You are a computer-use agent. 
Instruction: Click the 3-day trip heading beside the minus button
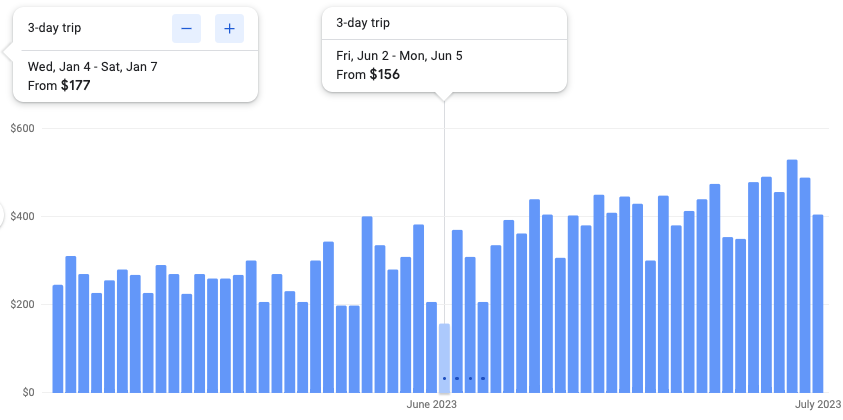(56, 29)
